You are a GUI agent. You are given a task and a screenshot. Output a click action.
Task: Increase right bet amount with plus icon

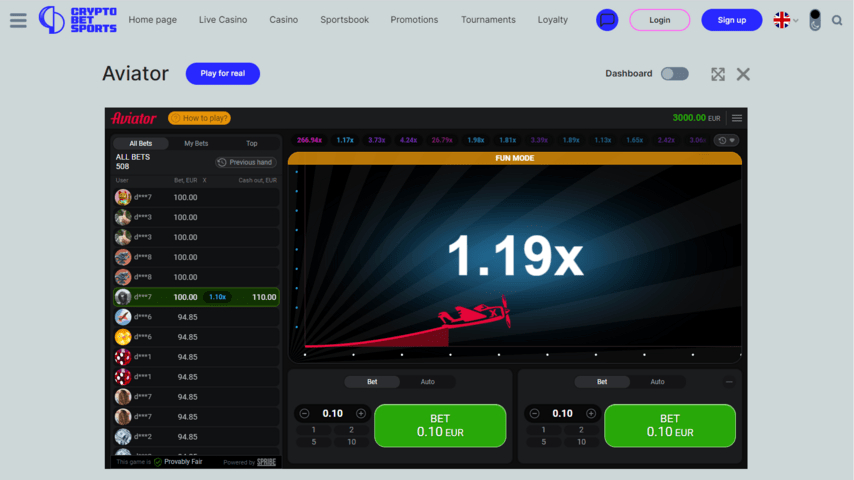590,414
